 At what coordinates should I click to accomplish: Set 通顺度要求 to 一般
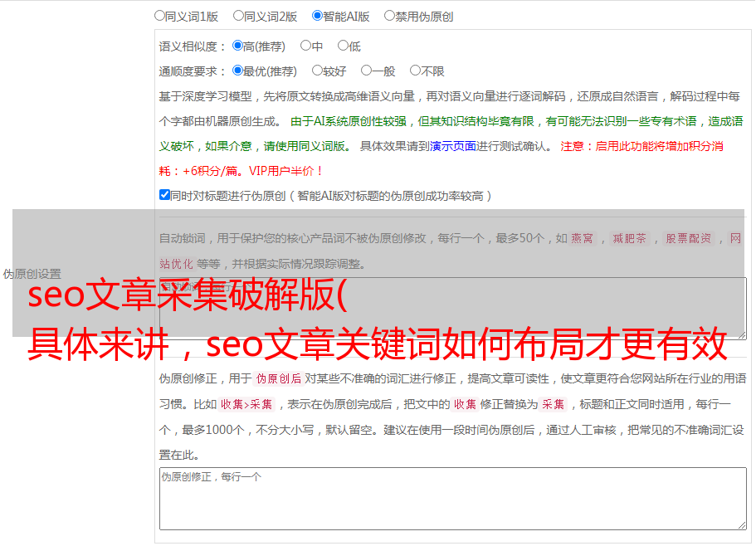367,71
